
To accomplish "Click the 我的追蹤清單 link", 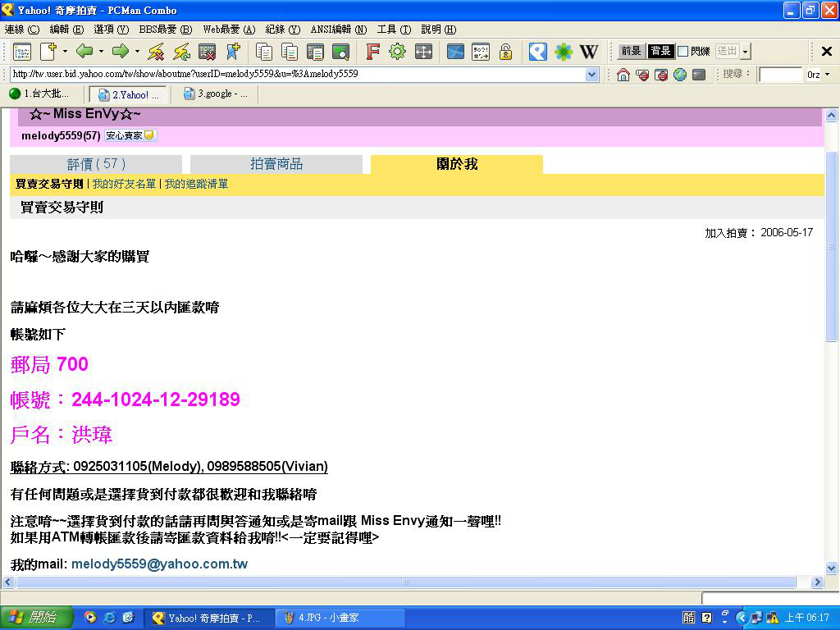I will tap(196, 185).
